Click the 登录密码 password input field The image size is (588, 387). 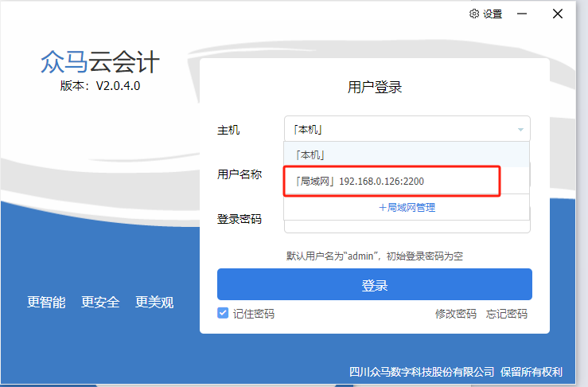407,226
